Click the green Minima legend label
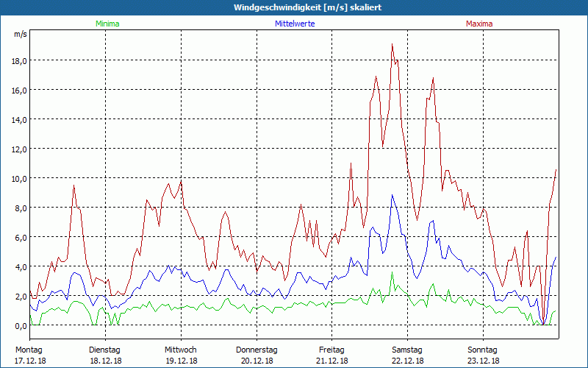 point(107,24)
